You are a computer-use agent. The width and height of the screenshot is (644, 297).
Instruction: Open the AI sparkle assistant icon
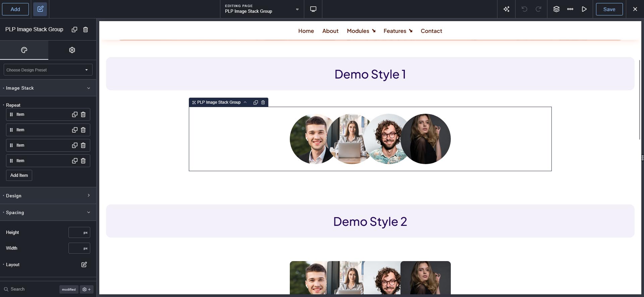tap(506, 9)
